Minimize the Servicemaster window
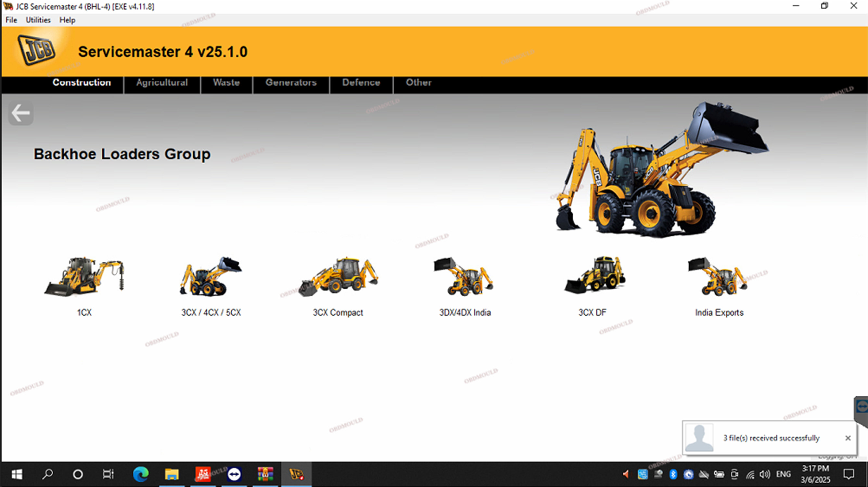The image size is (868, 487). tap(796, 6)
